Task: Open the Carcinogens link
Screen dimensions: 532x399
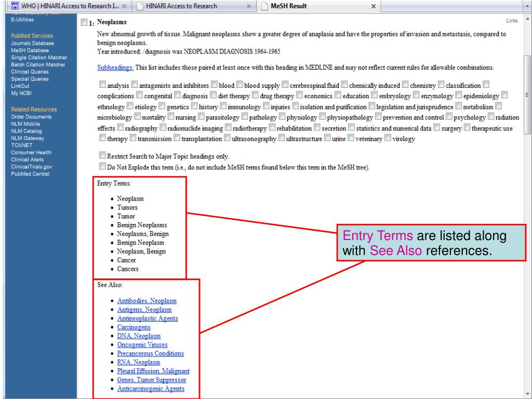Action: [134, 327]
